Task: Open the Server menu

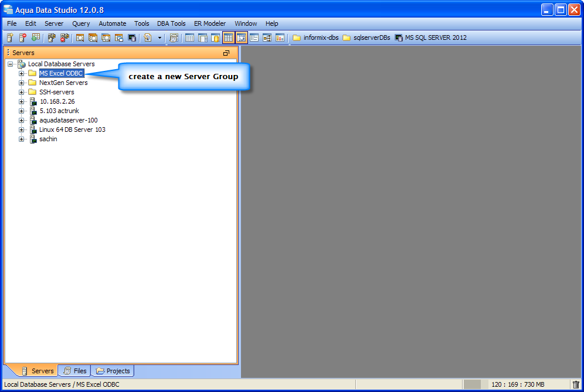Action: click(x=54, y=23)
